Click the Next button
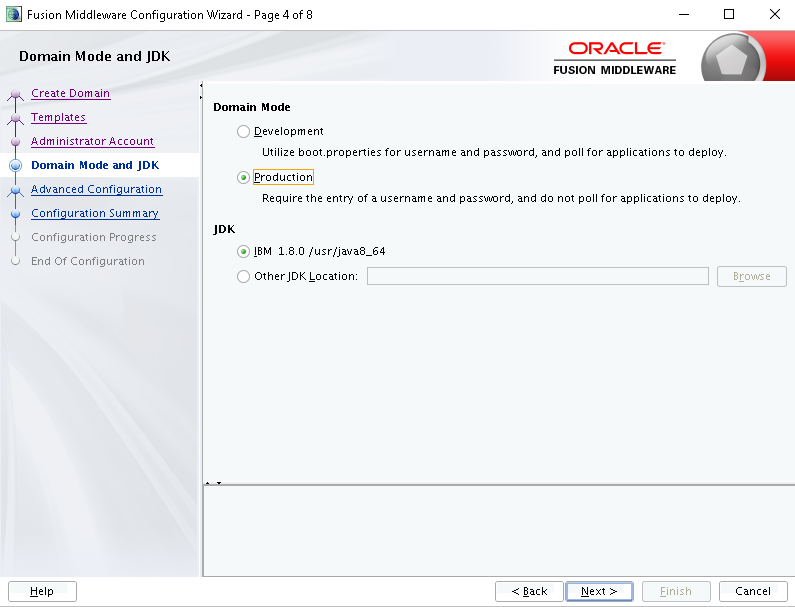 (x=599, y=591)
